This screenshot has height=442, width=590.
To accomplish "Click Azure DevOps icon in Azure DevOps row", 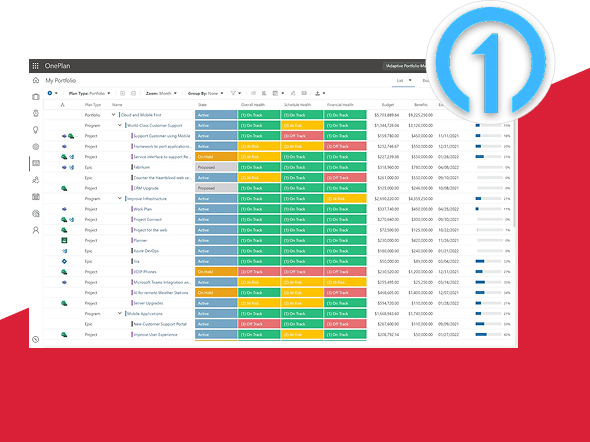I will coord(64,251).
